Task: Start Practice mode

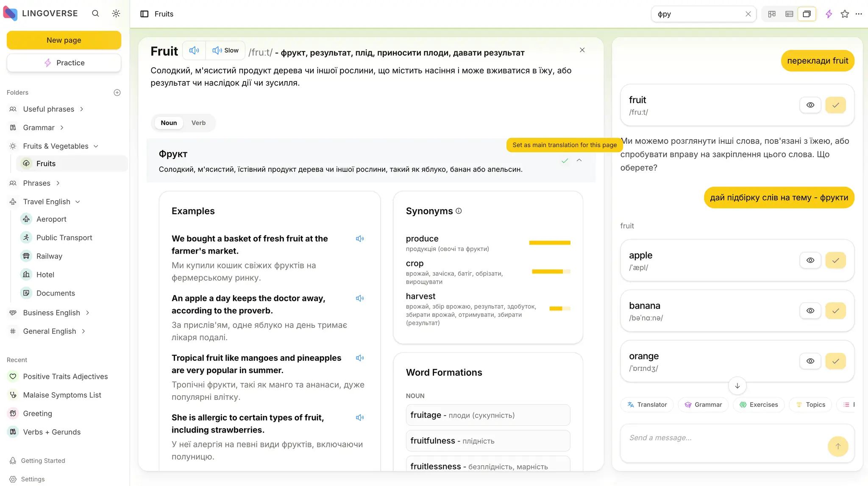Action: 64,63
